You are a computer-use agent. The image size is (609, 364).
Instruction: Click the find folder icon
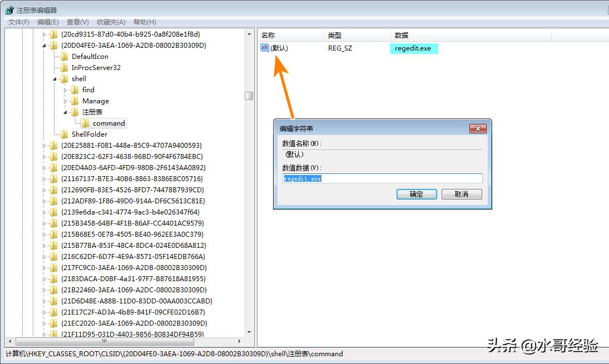coord(75,90)
